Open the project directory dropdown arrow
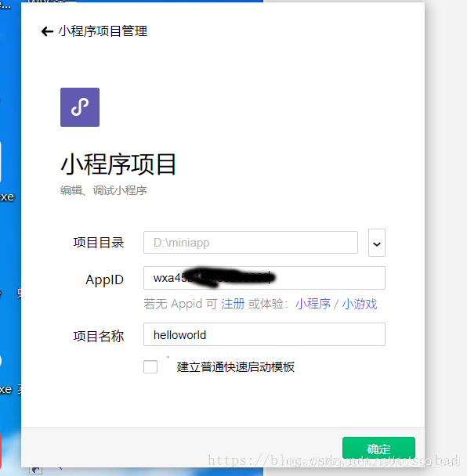467x476 pixels. click(x=377, y=243)
